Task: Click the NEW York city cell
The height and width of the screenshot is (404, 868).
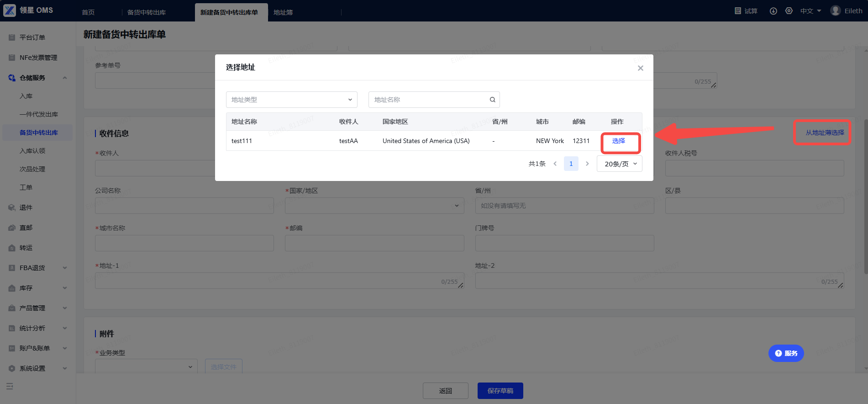Action: [x=550, y=141]
